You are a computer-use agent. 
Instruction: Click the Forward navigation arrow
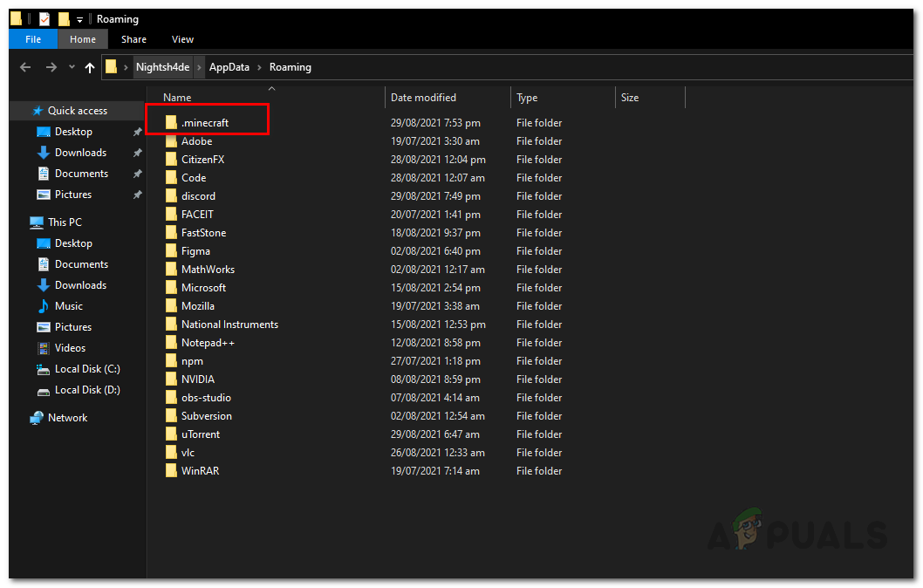51,67
